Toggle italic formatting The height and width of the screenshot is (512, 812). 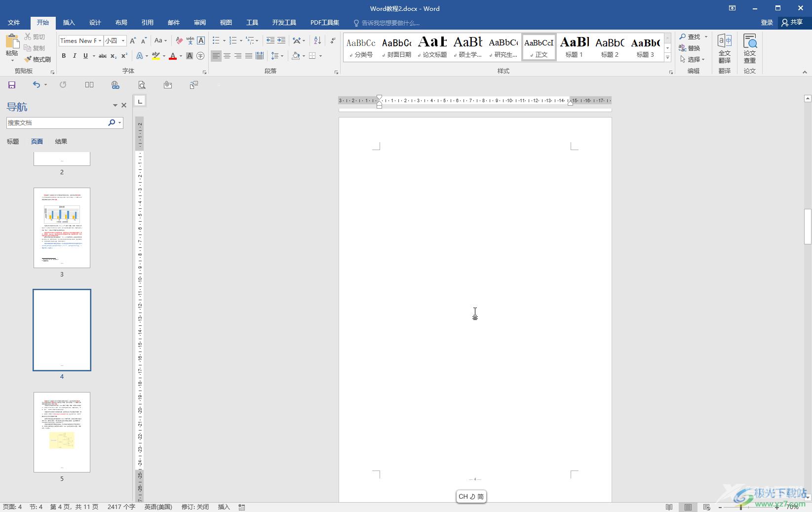[x=75, y=56]
